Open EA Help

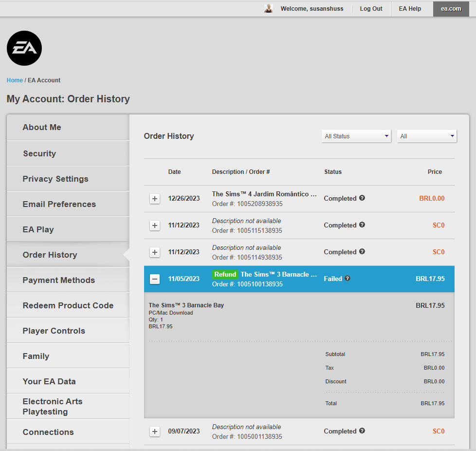click(410, 9)
